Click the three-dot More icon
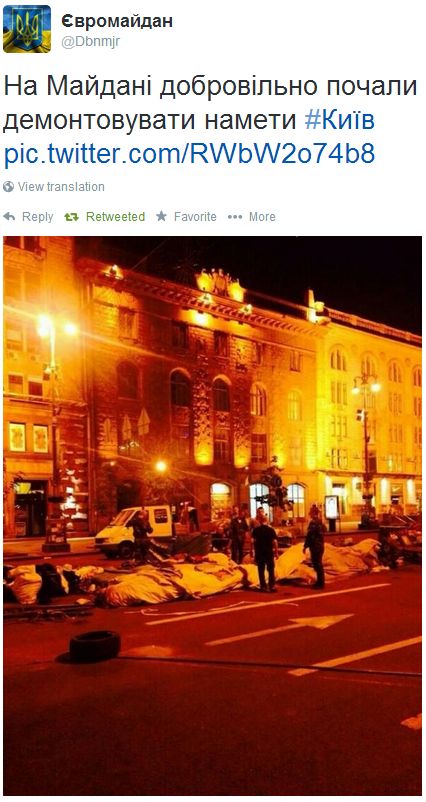Viewport: 426px width, 802px height. click(235, 217)
